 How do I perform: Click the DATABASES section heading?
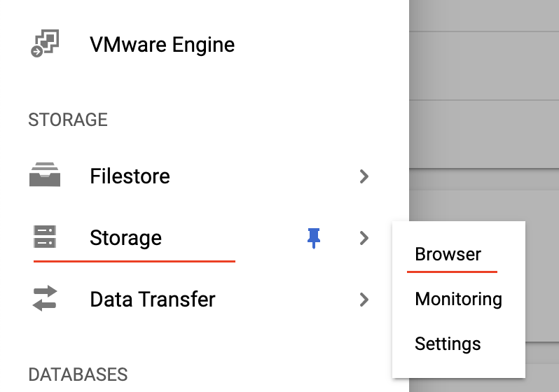[x=78, y=374]
